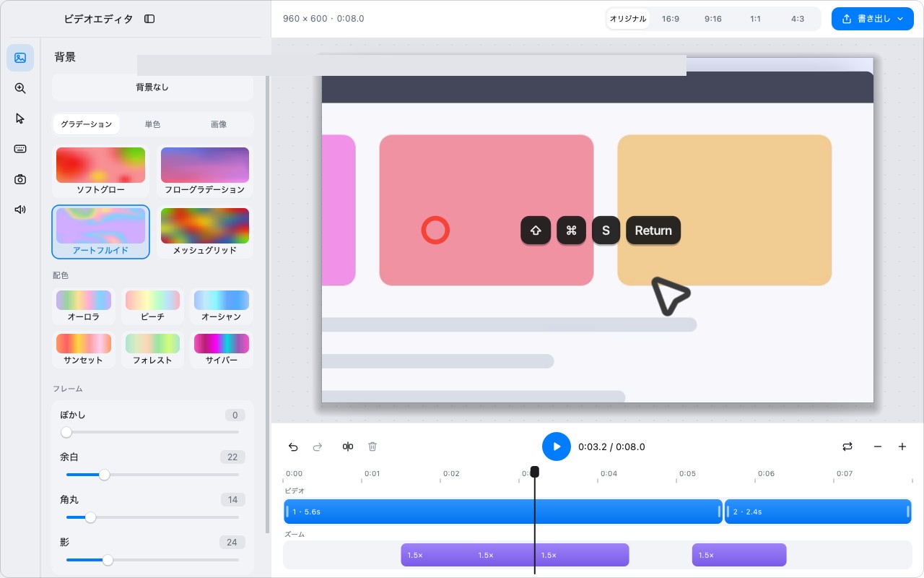Pick the ピーチ color scheme

click(152, 306)
